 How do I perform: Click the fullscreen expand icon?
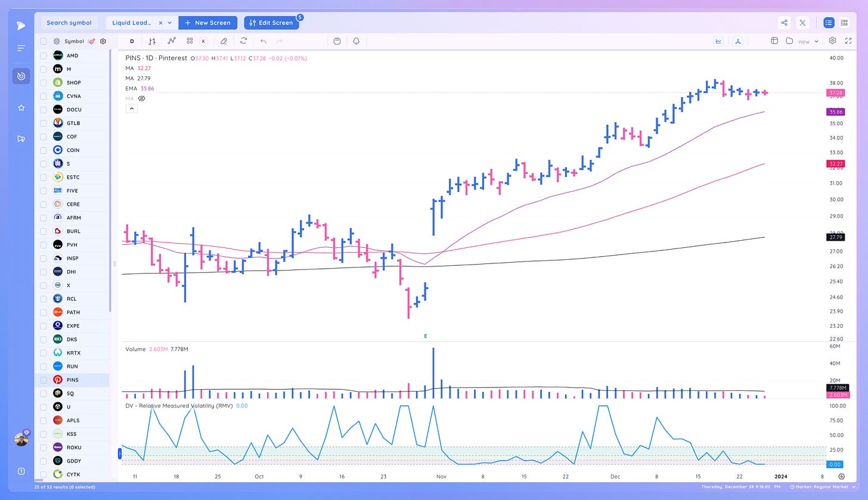848,41
